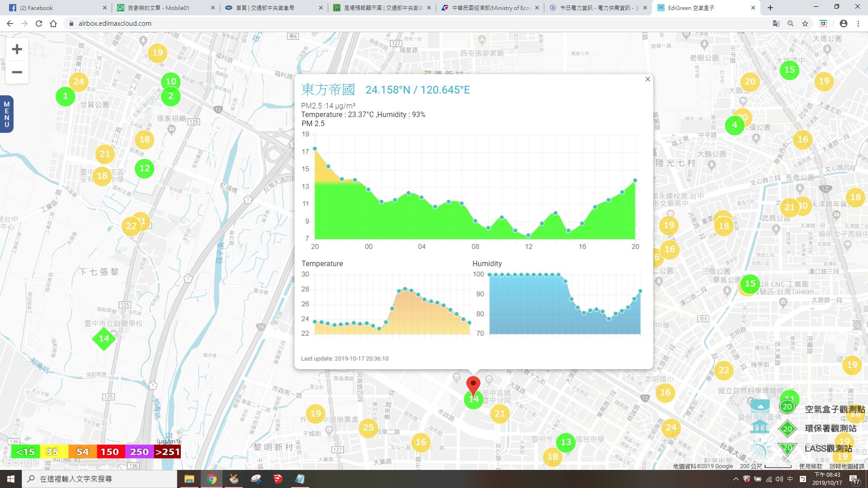Open the notification center icon
868x488 pixels.
pos(854,479)
